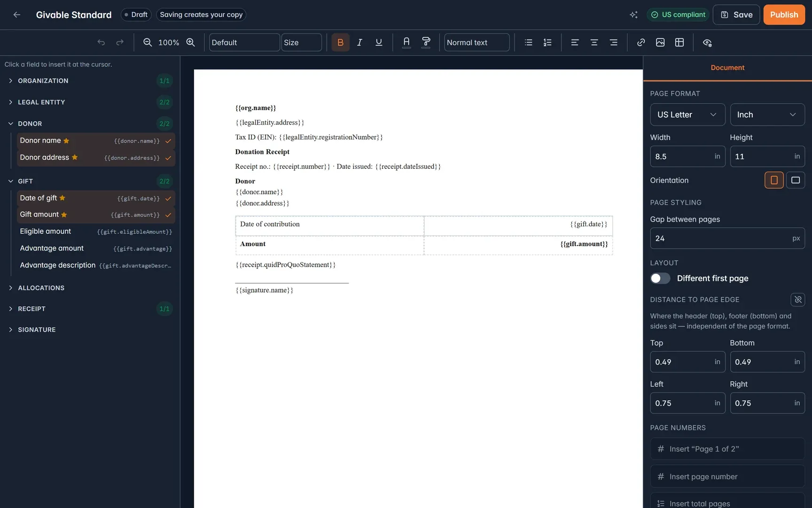The image size is (812, 508).
Task: Edit the Bottom margin field
Action: point(767,362)
